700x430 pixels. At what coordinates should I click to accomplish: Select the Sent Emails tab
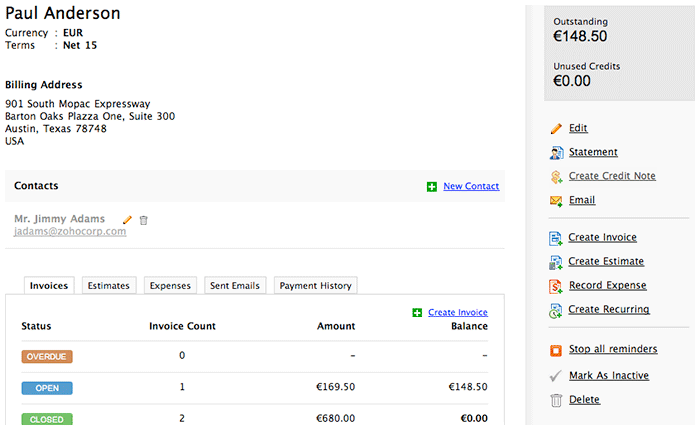235,286
